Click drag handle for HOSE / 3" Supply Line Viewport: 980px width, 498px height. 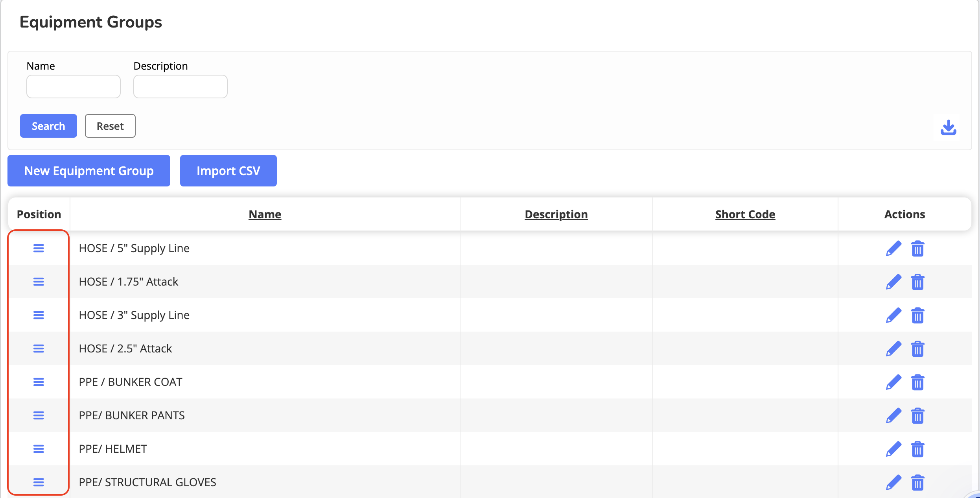[x=39, y=315]
